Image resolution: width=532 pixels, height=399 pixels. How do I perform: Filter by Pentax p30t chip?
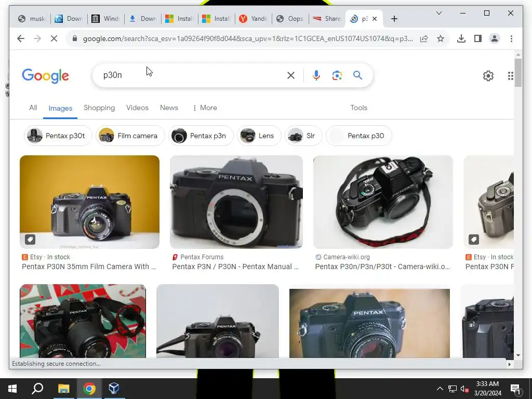(x=58, y=136)
